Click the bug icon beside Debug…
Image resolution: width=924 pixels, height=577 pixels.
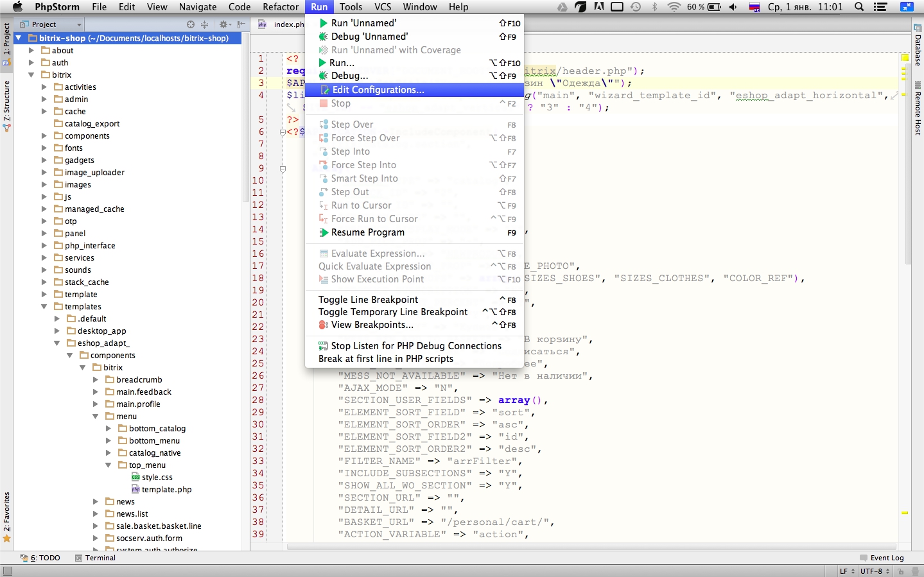[324, 76]
